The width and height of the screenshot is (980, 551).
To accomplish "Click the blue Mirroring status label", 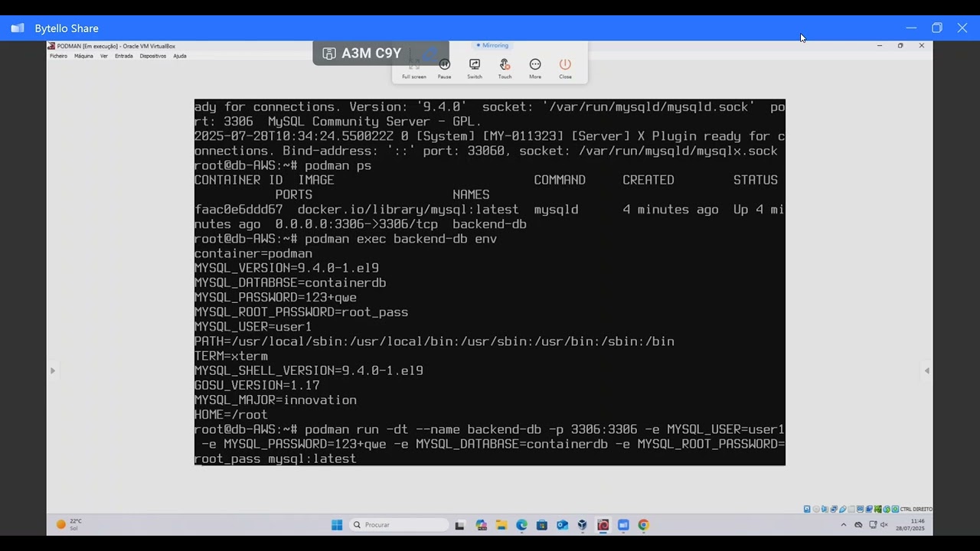I will [x=492, y=45].
